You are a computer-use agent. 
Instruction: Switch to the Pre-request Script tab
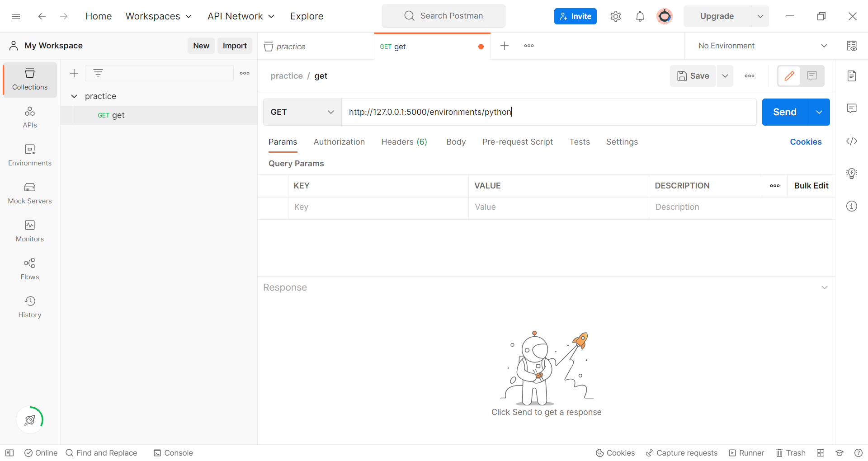click(518, 142)
